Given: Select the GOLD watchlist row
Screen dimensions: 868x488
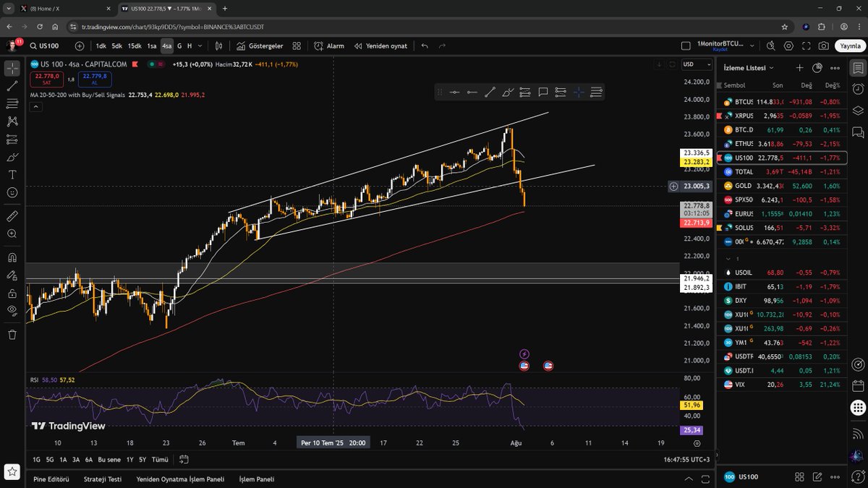Looking at the screenshot, I should click(x=783, y=185).
